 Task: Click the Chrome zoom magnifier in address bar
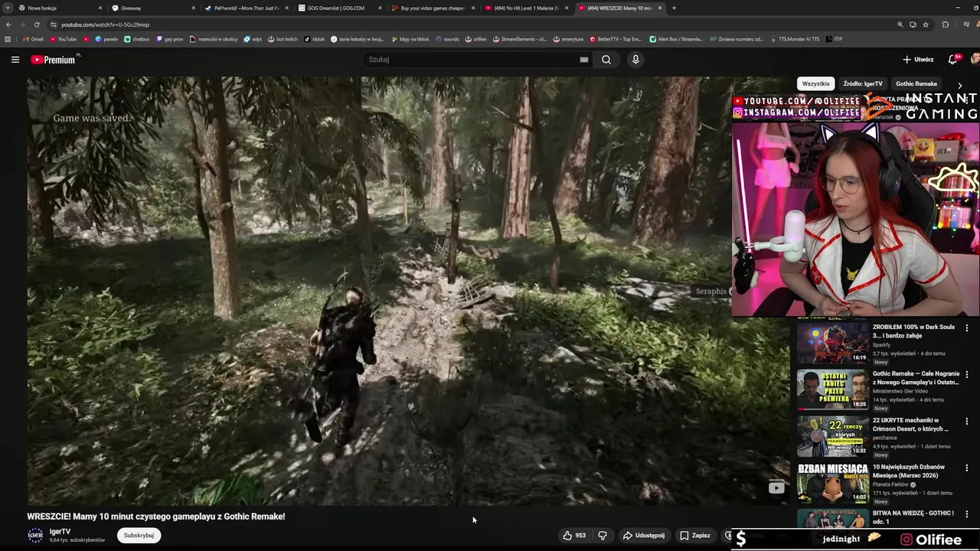[x=900, y=24]
